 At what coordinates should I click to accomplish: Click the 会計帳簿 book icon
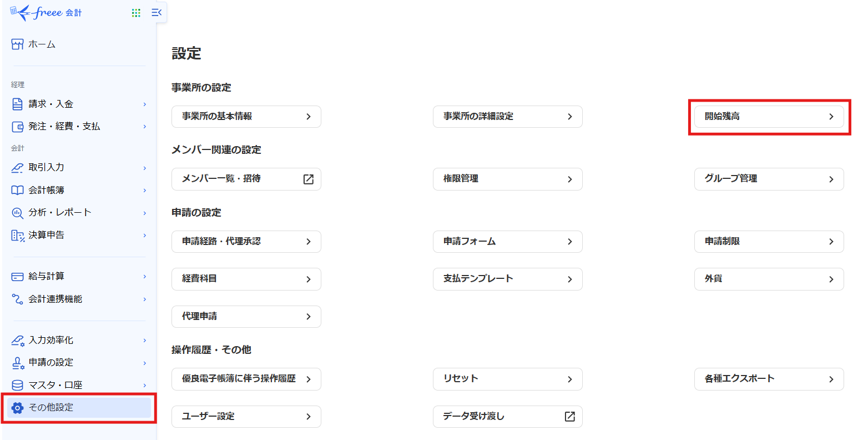pyautogui.click(x=18, y=190)
